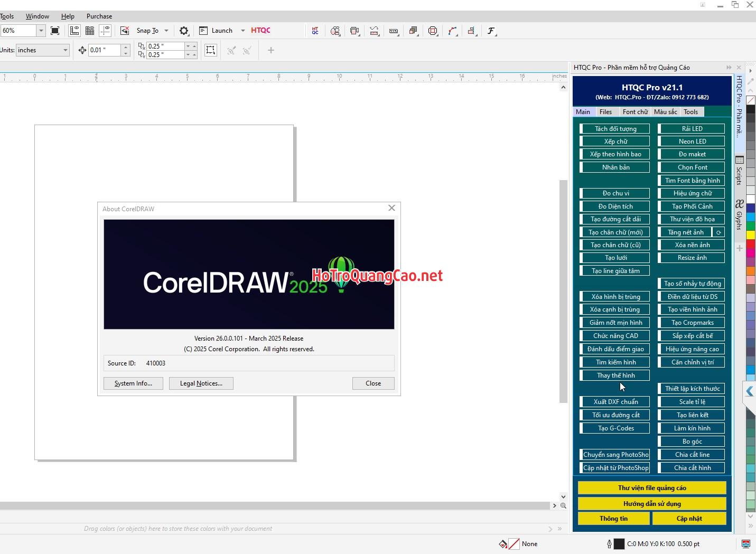Viewport: 756px width, 554px height.
Task: Click the Show Rulers toolbar icon
Action: pyautogui.click(x=74, y=31)
